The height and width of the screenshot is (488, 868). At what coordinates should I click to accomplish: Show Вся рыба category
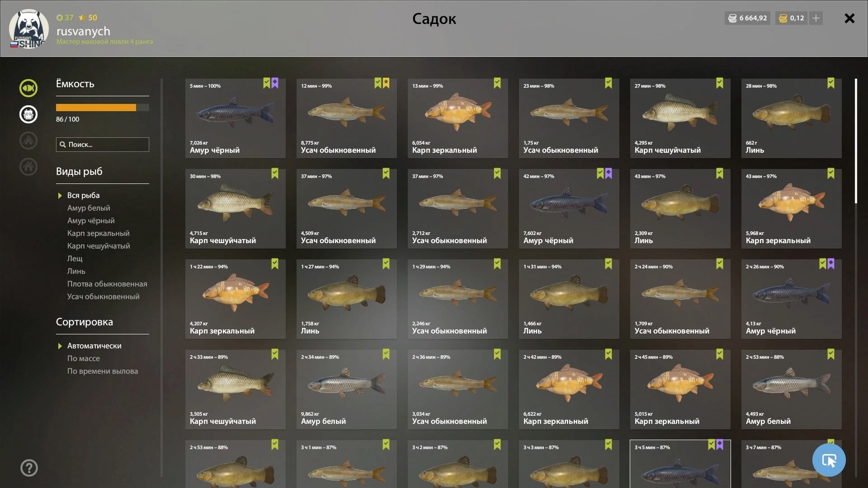click(83, 195)
